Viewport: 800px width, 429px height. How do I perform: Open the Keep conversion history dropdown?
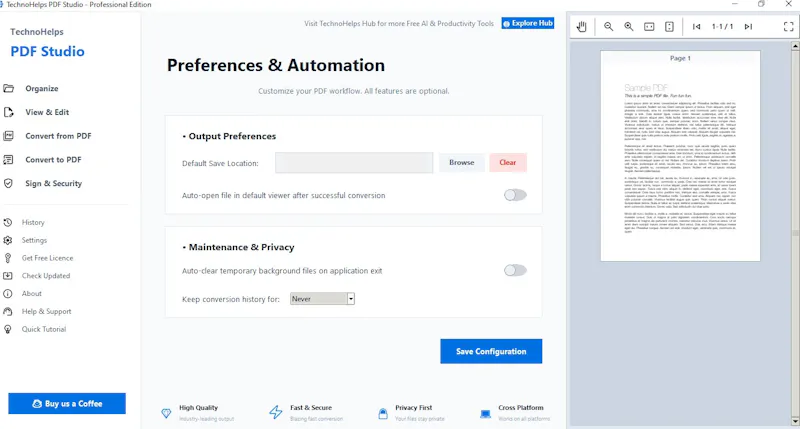point(322,299)
